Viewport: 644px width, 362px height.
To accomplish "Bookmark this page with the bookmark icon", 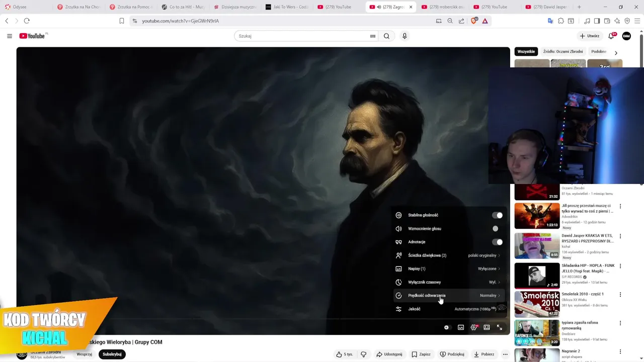I will pyautogui.click(x=122, y=21).
